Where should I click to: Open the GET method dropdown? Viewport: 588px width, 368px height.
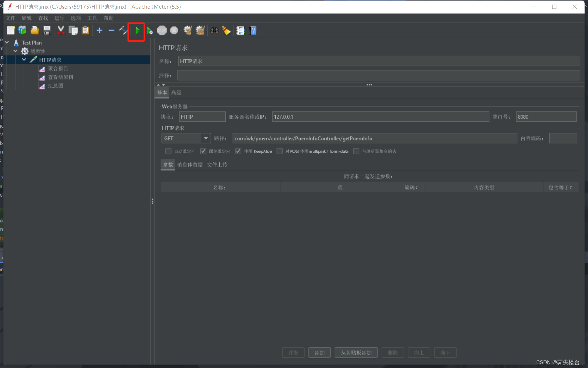pos(206,138)
